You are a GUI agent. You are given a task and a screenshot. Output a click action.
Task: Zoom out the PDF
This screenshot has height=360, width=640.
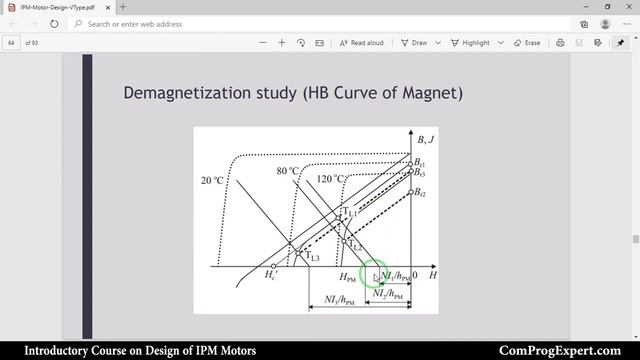tap(263, 43)
